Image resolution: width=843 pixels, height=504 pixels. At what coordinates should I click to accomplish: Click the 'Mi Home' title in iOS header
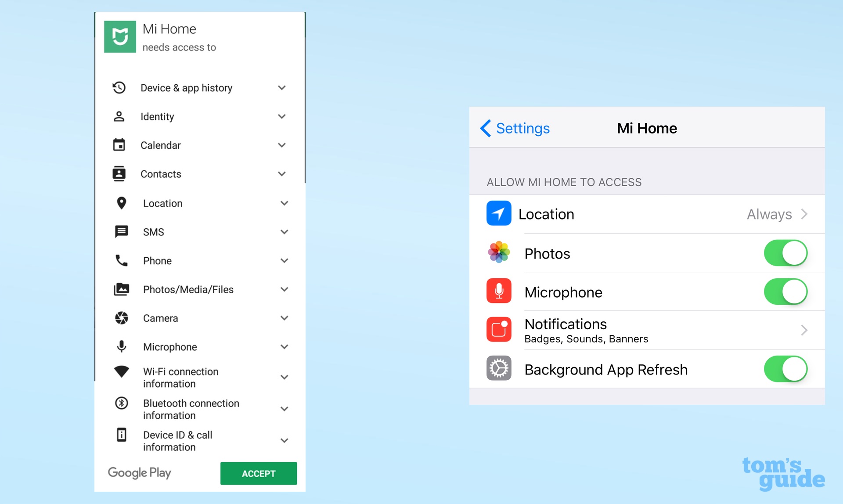click(x=647, y=128)
